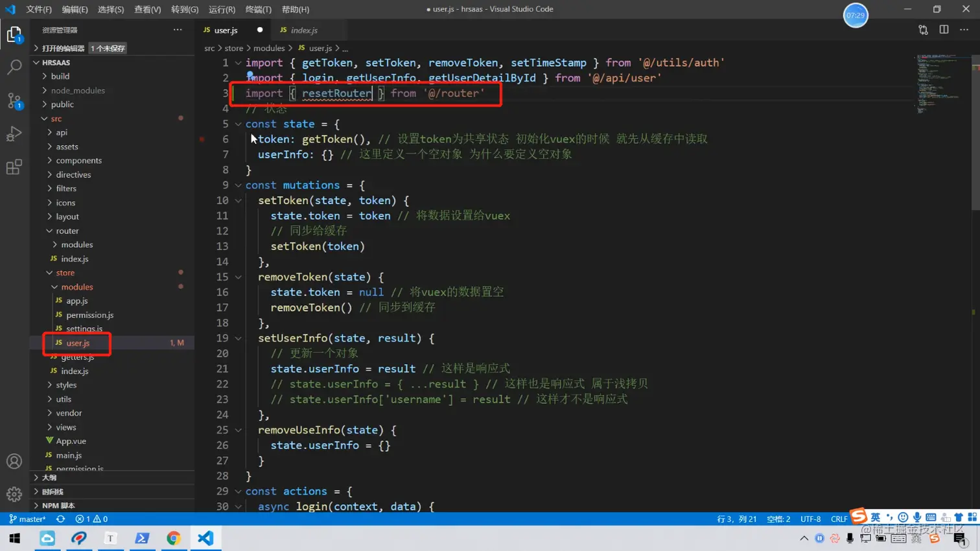The image size is (980, 551).
Task: Split the editor to the right
Action: tap(944, 30)
